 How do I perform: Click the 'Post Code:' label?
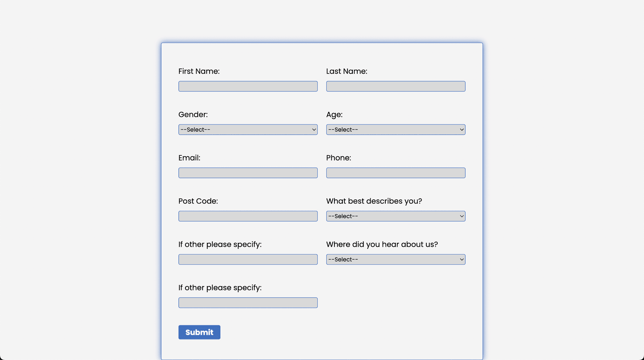tap(198, 201)
